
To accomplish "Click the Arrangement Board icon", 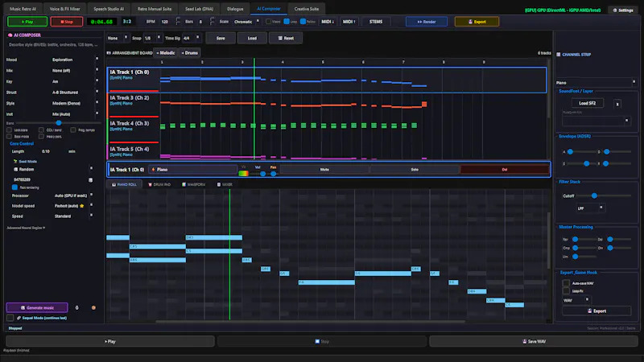I will point(109,53).
